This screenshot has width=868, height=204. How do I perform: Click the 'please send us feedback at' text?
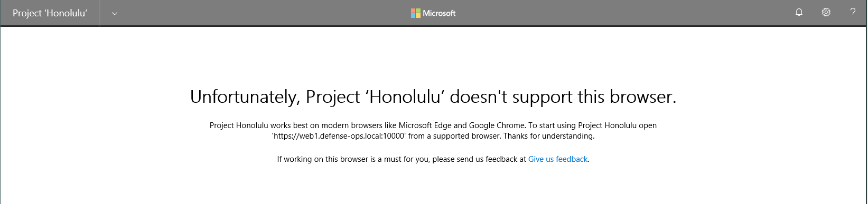pyautogui.click(x=479, y=159)
